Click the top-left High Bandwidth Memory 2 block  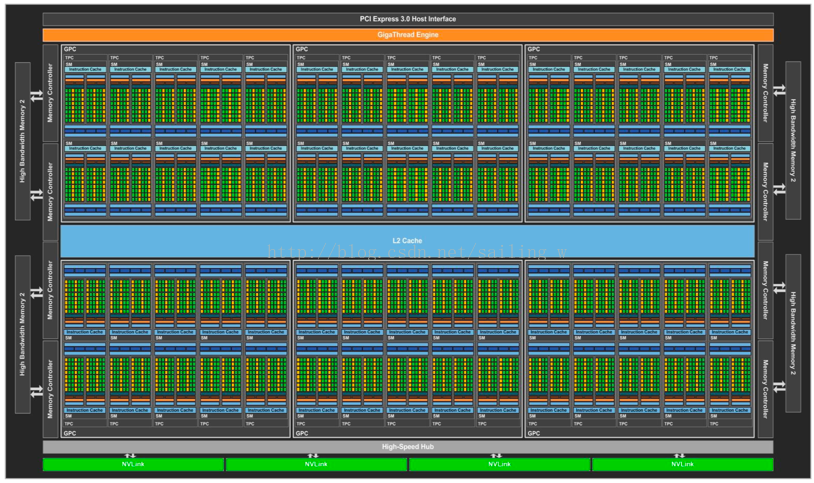coord(23,141)
